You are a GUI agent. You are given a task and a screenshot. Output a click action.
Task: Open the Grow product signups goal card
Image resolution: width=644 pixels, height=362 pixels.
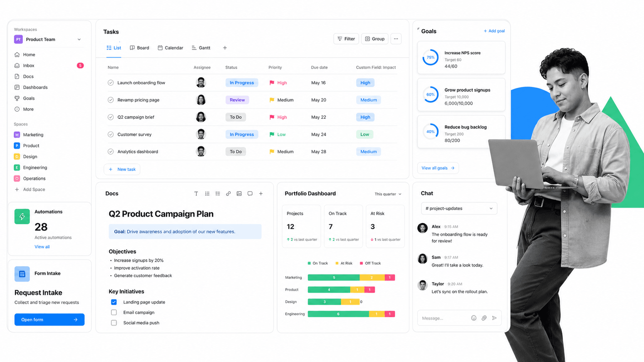[x=461, y=95]
